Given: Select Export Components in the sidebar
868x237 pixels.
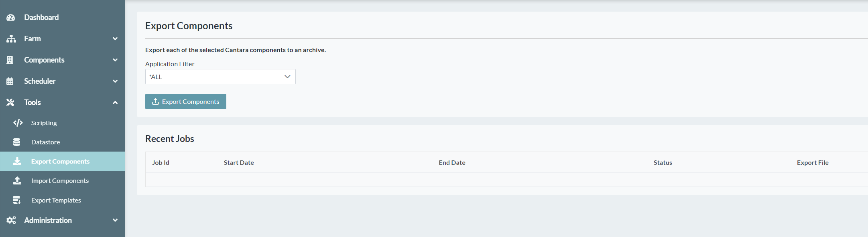Looking at the screenshot, I should (60, 162).
